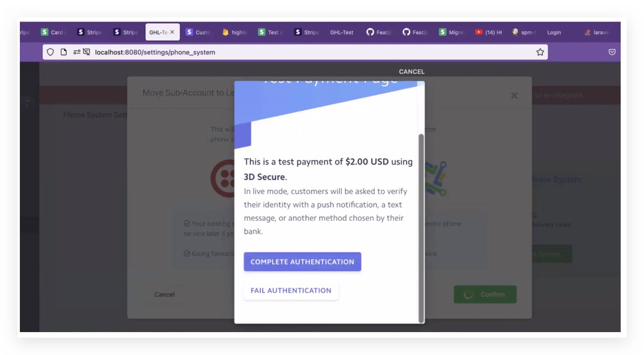Switch to the first GitHub Feat tab
Viewport: 644px width, 355px height.
pos(379,32)
